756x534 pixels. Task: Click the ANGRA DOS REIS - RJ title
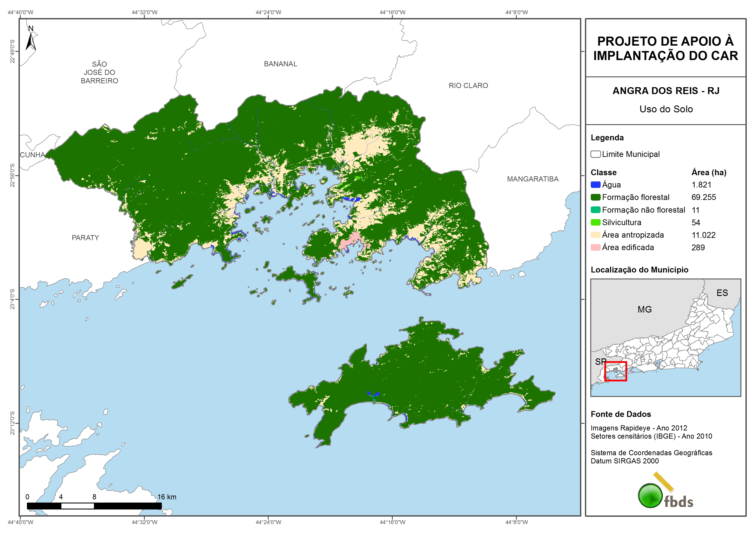pos(666,91)
